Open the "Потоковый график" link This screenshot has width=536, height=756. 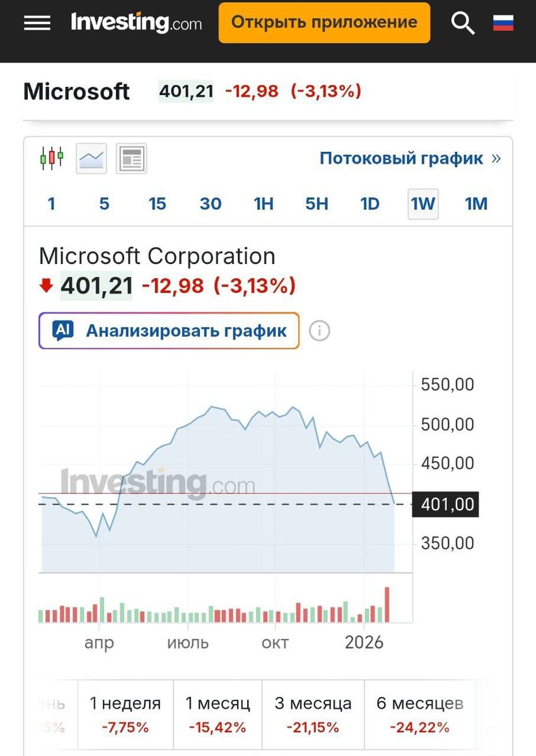point(401,158)
